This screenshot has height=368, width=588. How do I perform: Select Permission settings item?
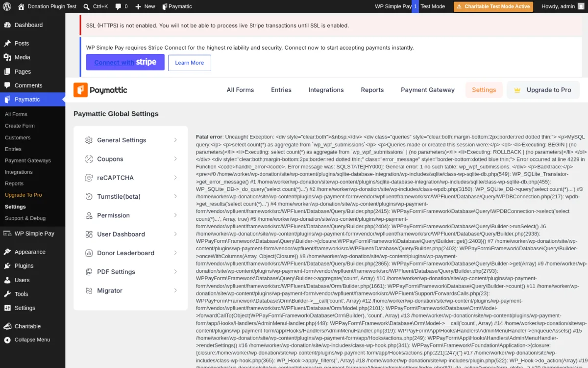131,215
